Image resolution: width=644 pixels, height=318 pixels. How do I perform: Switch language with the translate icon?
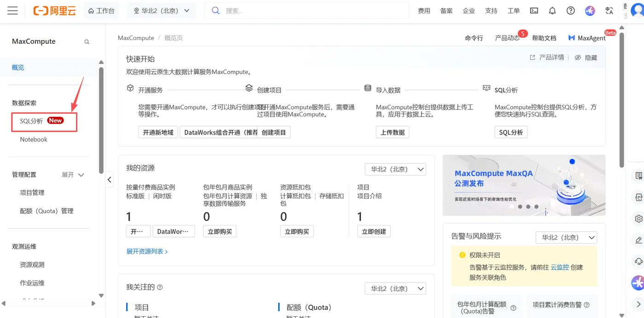pos(609,11)
